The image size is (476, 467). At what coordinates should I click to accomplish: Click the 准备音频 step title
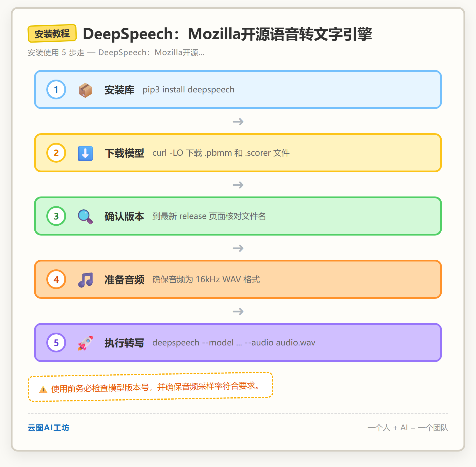[124, 280]
